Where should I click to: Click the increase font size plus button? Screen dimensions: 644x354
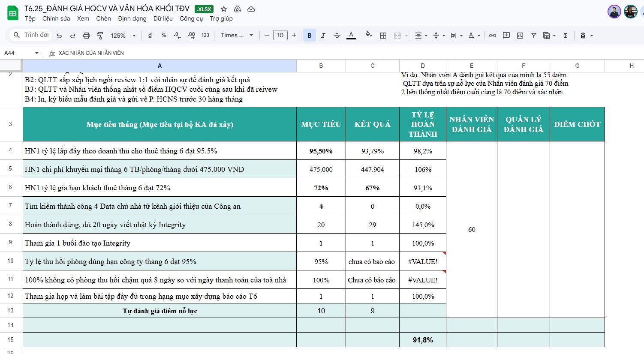tap(294, 36)
